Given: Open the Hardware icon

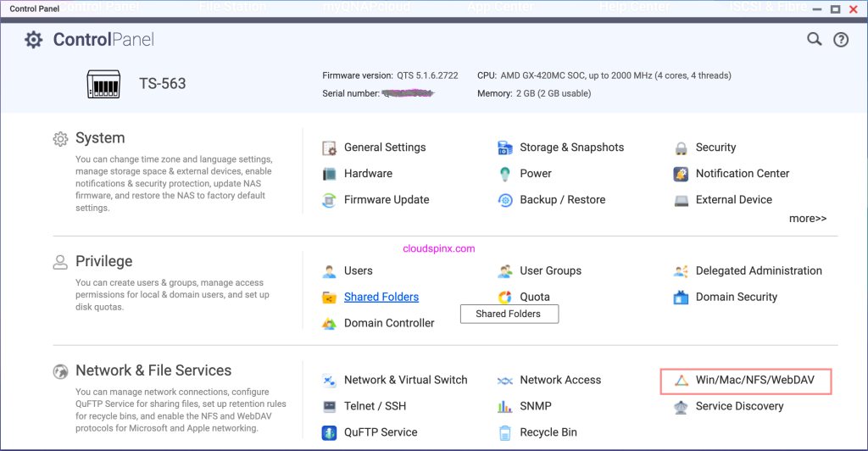Looking at the screenshot, I should pyautogui.click(x=330, y=174).
